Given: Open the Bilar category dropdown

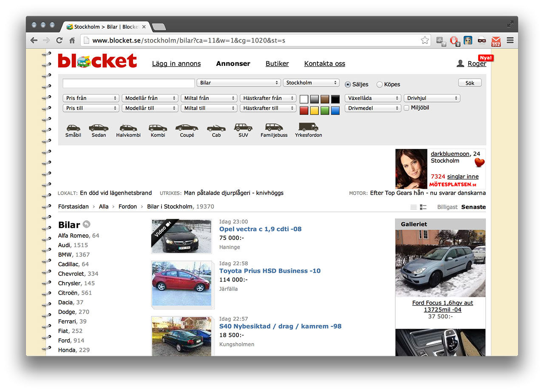Looking at the screenshot, I should (x=239, y=83).
